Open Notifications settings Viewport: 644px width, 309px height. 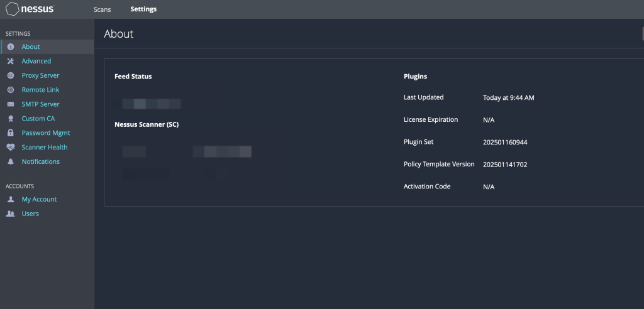[41, 161]
